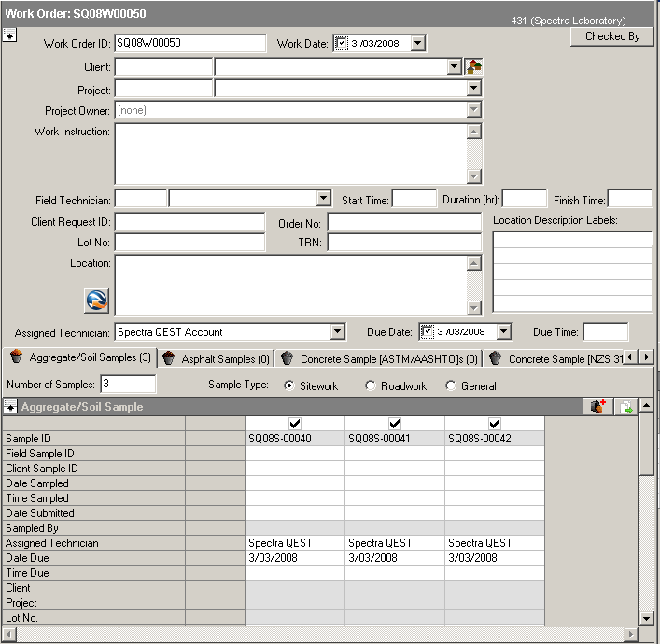Uncheck sample SQ08S-00040 checkbox

295,424
